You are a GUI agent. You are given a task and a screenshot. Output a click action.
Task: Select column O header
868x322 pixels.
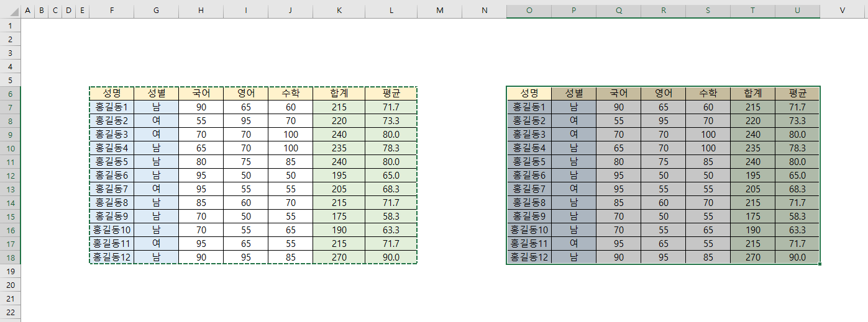coord(529,10)
